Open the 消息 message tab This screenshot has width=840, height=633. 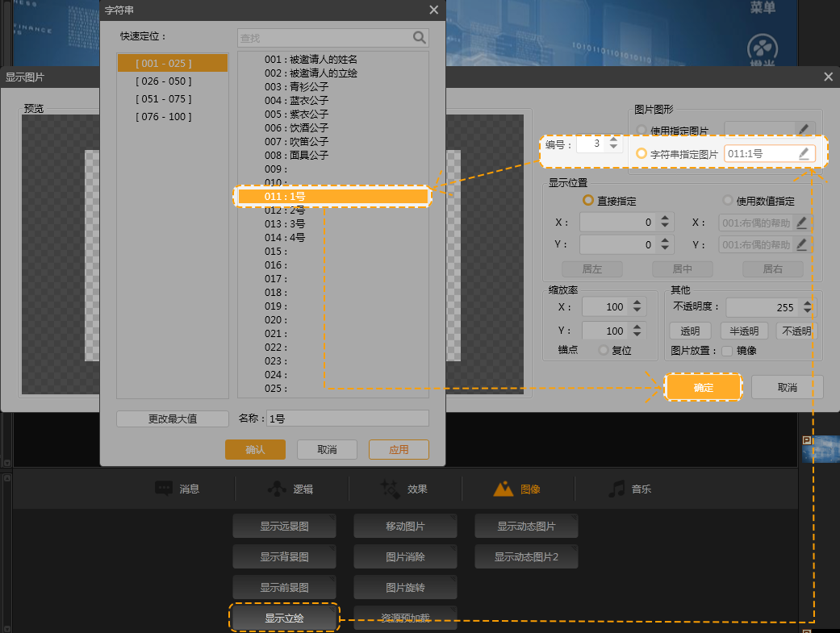coord(178,489)
